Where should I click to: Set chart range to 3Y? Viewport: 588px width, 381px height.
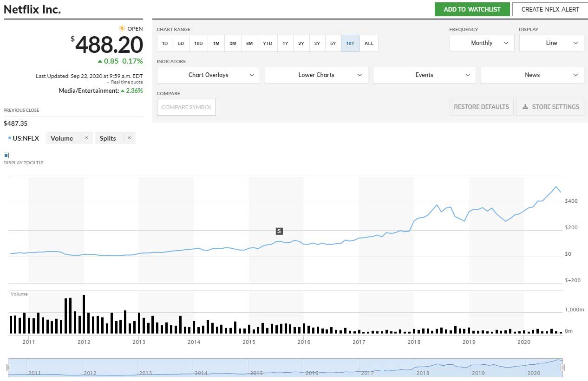pos(317,43)
